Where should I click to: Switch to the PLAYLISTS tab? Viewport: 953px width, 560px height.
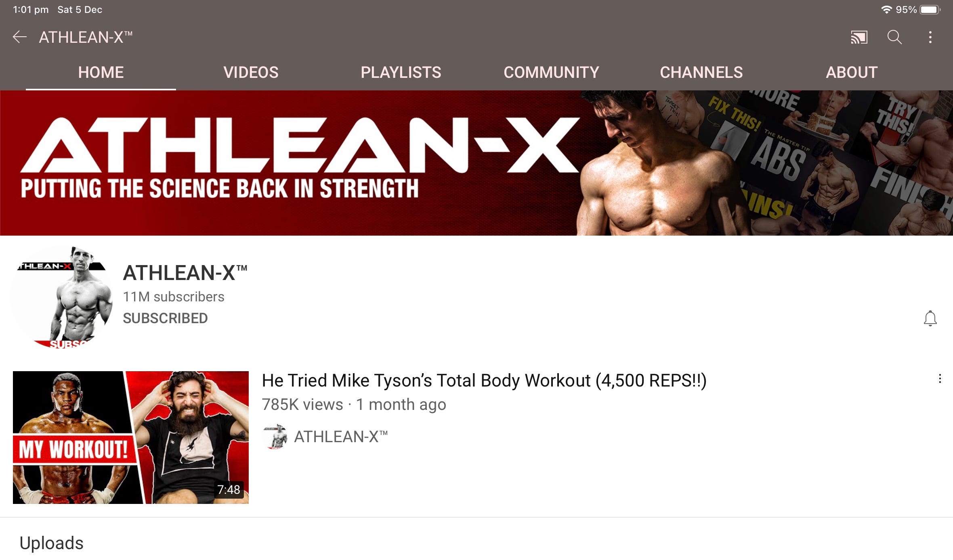click(x=401, y=72)
